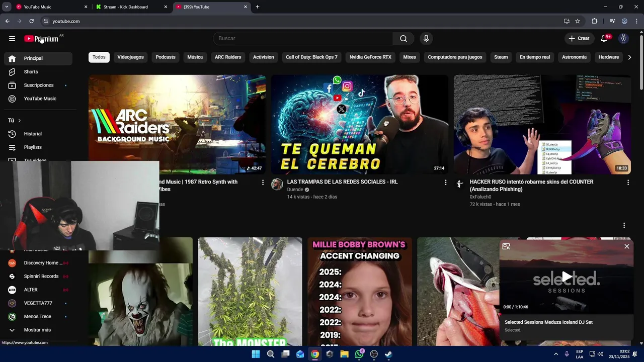Select the Steam filter chip
This screenshot has height=362, width=644.
501,57
